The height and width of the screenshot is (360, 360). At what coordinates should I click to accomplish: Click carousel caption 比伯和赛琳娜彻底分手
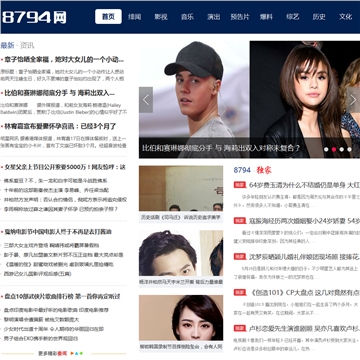tap(177, 148)
